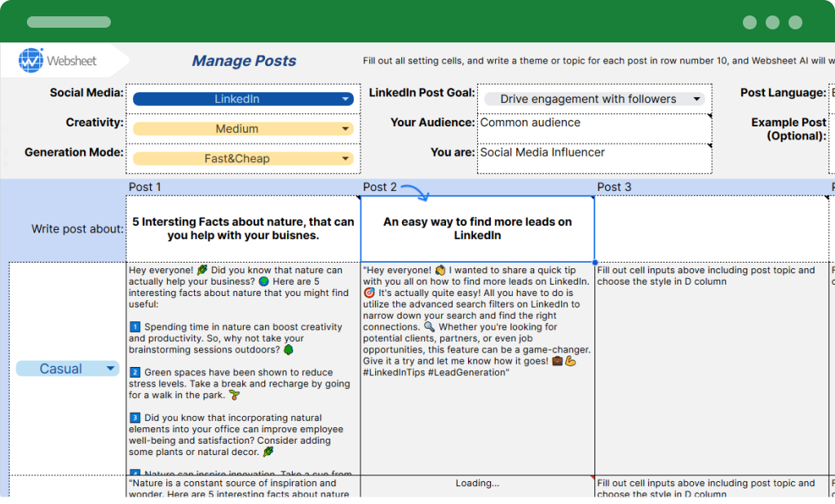835x504 pixels.
Task: Click the Your Audience label
Action: click(x=432, y=122)
